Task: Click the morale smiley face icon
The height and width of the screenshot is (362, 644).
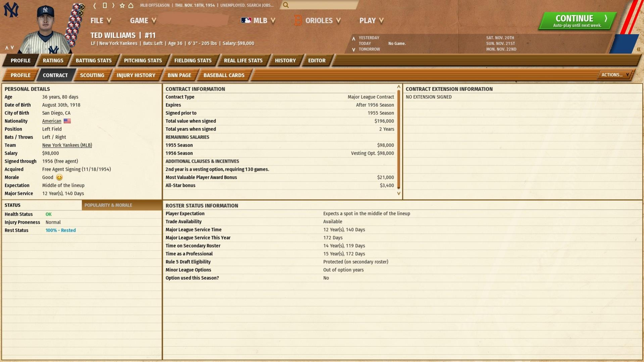Action: 59,177
